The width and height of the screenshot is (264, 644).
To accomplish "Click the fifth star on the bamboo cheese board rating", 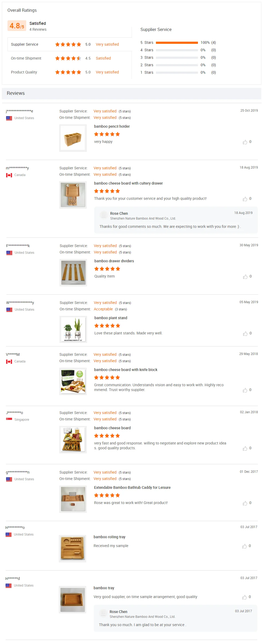I will point(118,436).
